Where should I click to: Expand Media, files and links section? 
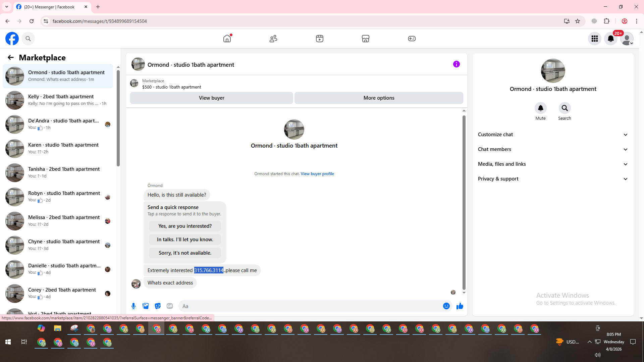click(x=553, y=164)
